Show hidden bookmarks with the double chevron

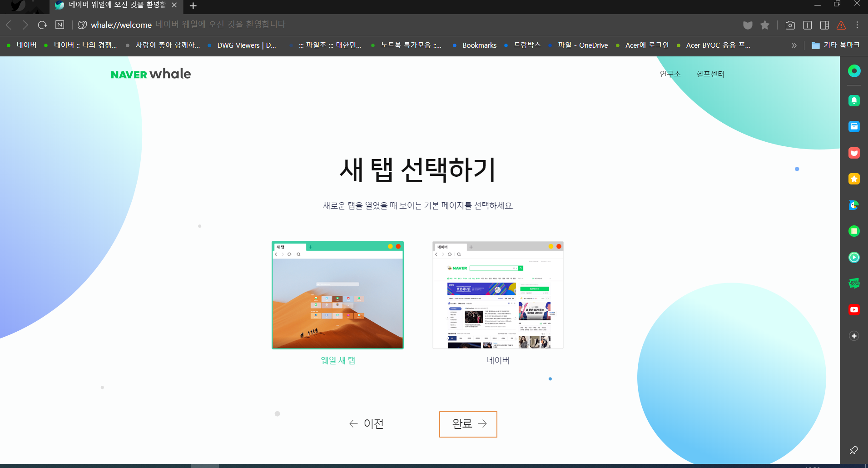pos(794,45)
